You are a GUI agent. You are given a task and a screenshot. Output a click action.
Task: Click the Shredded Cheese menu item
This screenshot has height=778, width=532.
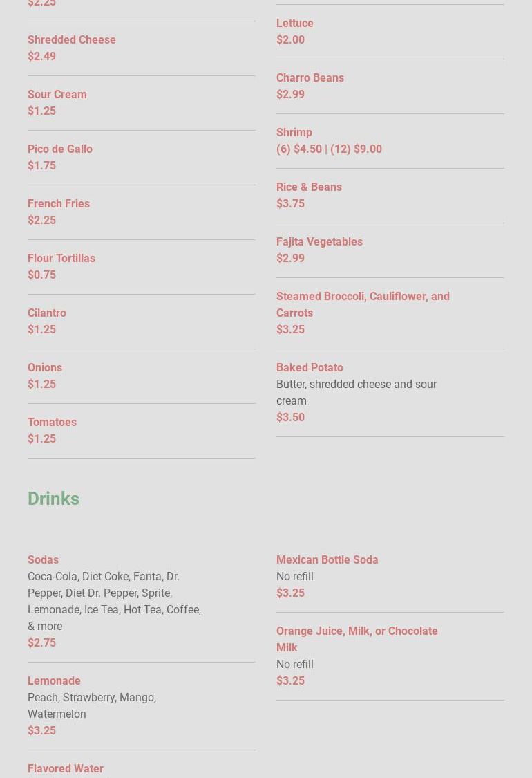pyautogui.click(x=72, y=40)
